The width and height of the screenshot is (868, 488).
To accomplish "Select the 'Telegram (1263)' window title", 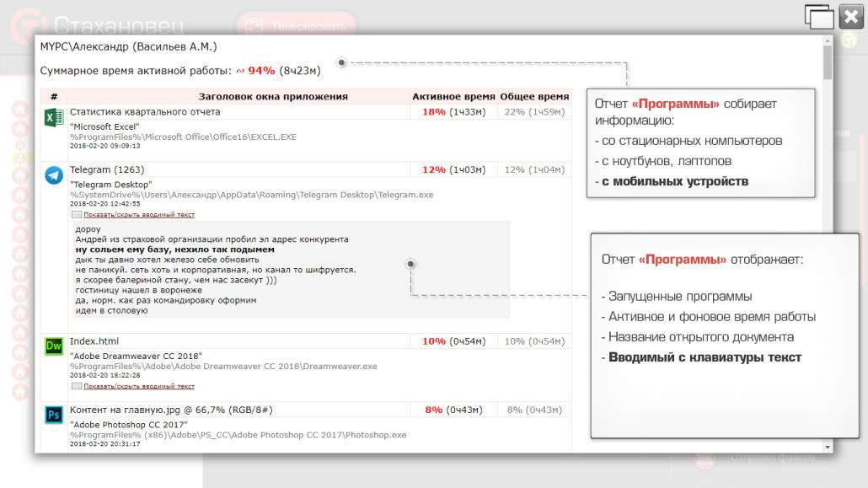I will pyautogui.click(x=107, y=169).
